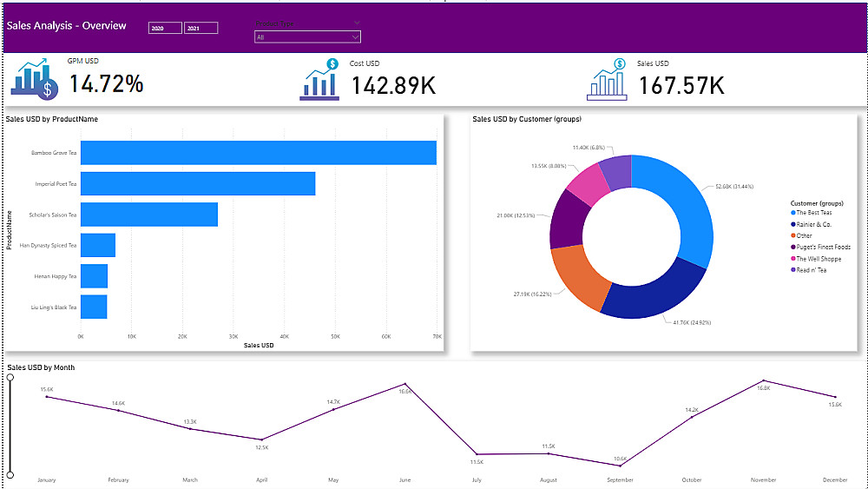Select Other in customer groups legend
Viewport: 868px width, 489px height.
point(801,236)
